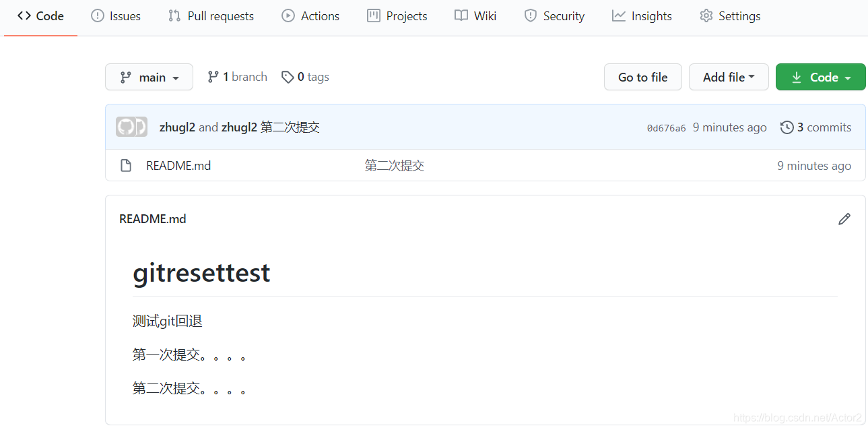868x430 pixels.
Task: Open the Security tab
Action: 554,16
